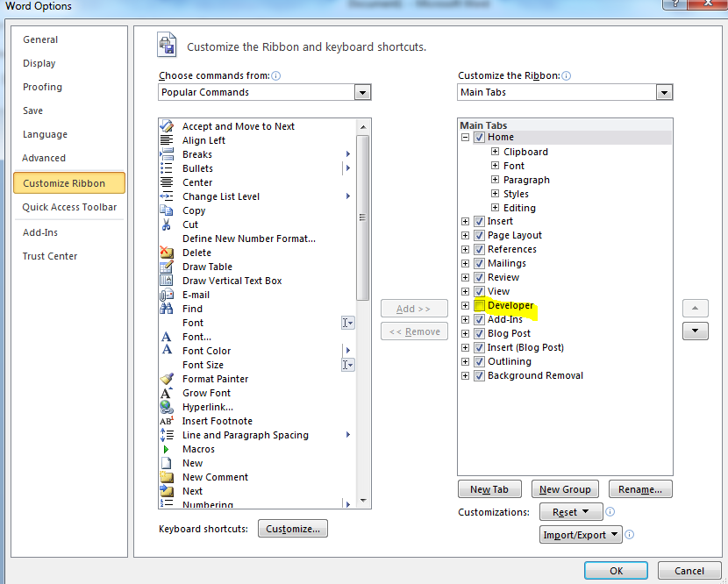The width and height of the screenshot is (728, 584).
Task: Click the New Tab button
Action: 489,488
